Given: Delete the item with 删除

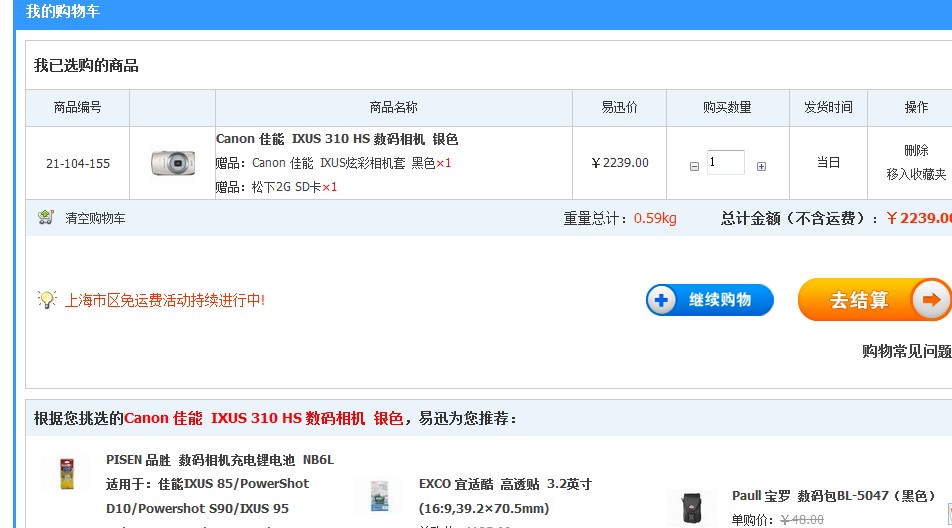Looking at the screenshot, I should (x=916, y=151).
